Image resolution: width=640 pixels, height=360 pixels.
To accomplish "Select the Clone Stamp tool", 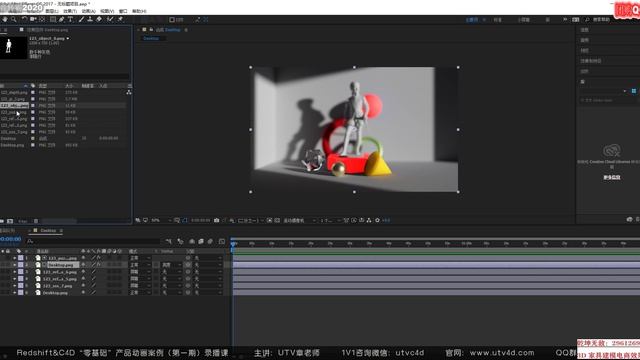I will click(90, 19).
